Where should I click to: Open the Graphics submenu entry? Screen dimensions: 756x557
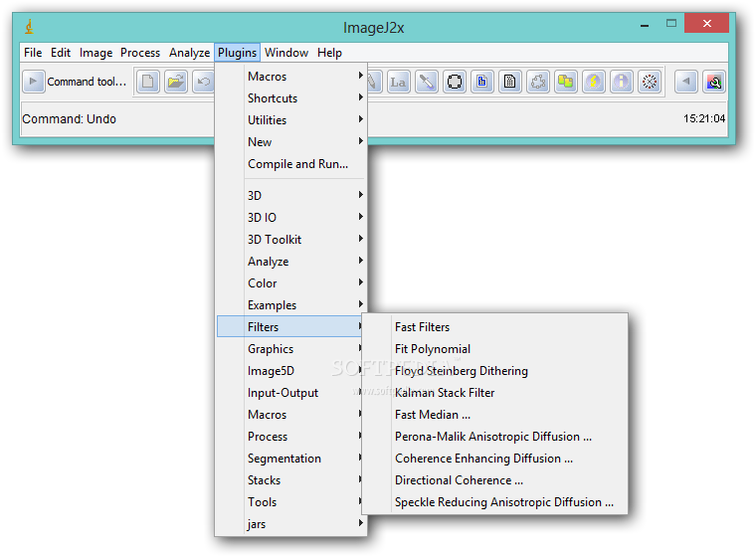click(291, 349)
